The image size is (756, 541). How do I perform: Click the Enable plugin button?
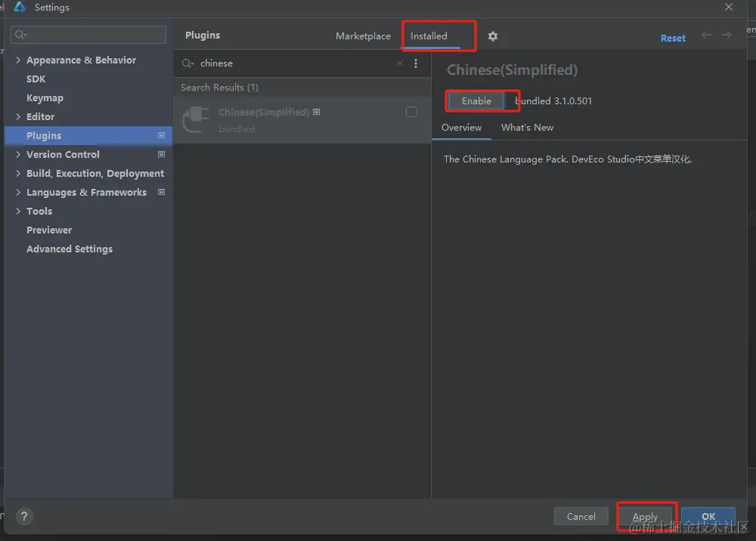[x=476, y=101]
